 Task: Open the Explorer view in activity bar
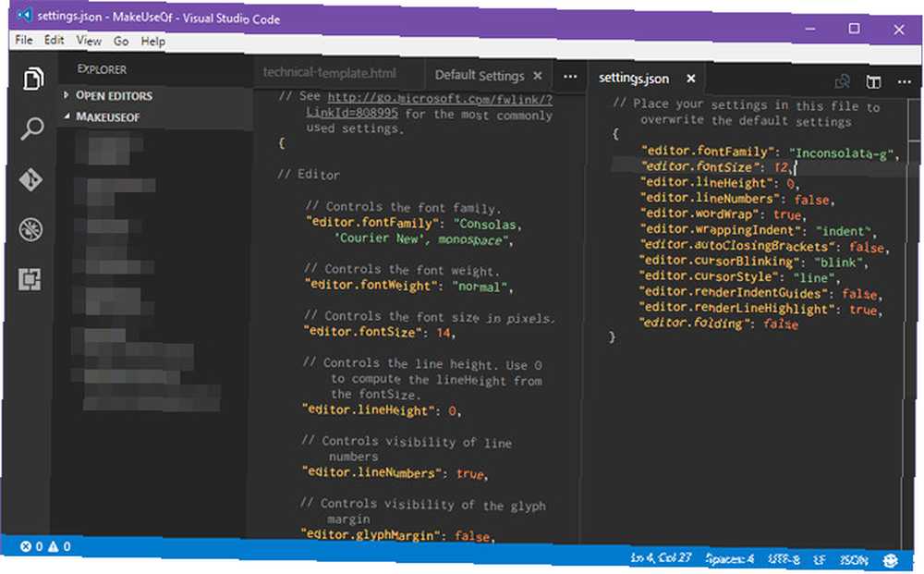[33, 78]
